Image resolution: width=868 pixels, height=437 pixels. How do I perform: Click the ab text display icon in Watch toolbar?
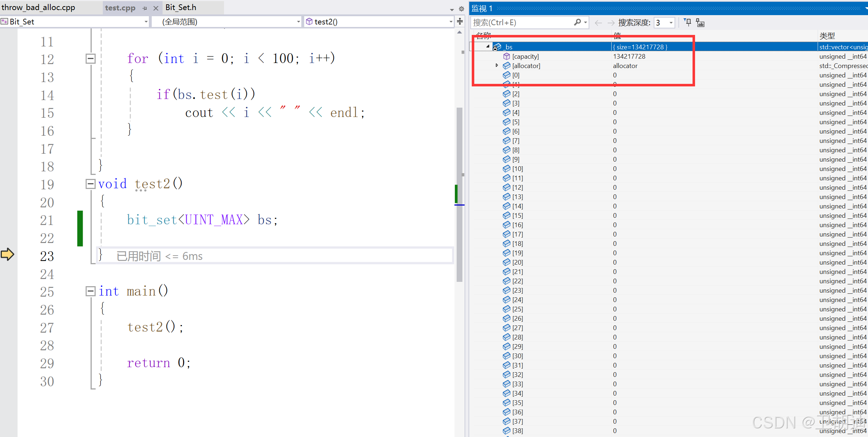[x=700, y=23]
